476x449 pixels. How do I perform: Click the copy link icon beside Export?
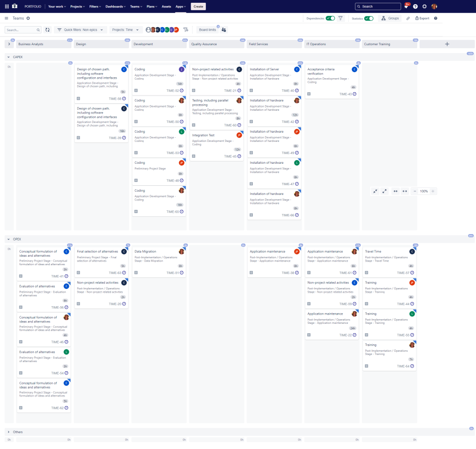pyautogui.click(x=408, y=18)
